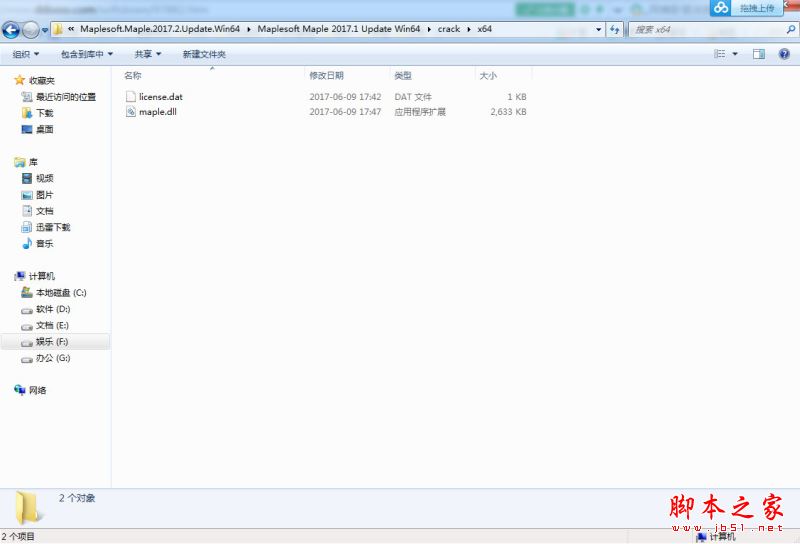Select Maplesoft.Maple.2017.2.Update.Win64 breadcrumb
Viewport: 800px width, 544px height.
point(160,29)
